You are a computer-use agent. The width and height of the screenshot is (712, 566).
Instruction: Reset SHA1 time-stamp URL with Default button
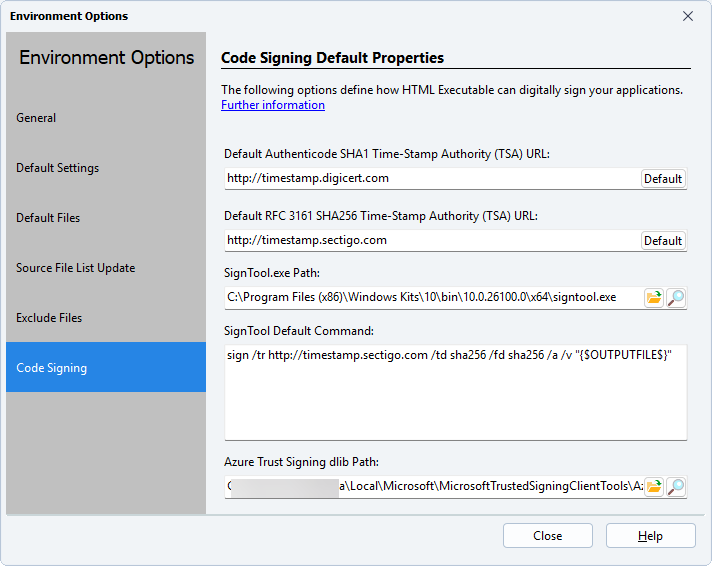[x=663, y=179]
